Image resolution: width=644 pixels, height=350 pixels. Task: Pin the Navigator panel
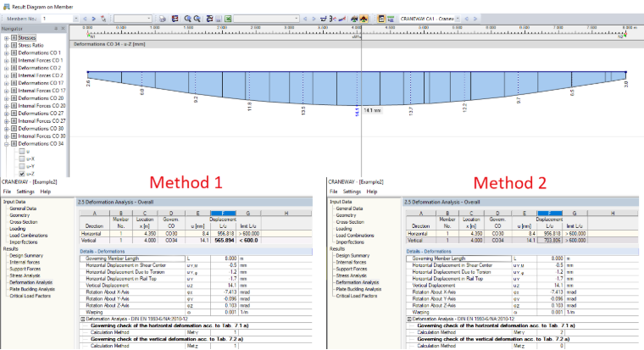56,29
